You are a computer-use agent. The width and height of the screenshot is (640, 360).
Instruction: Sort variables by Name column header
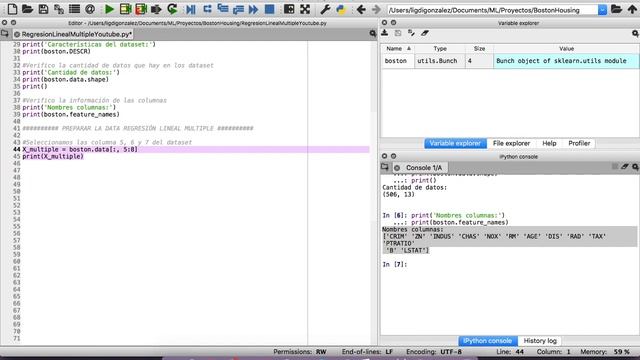tap(398, 49)
